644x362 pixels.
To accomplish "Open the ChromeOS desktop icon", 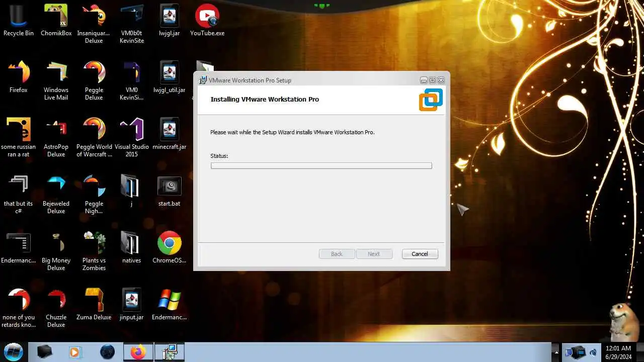I will tap(169, 247).
